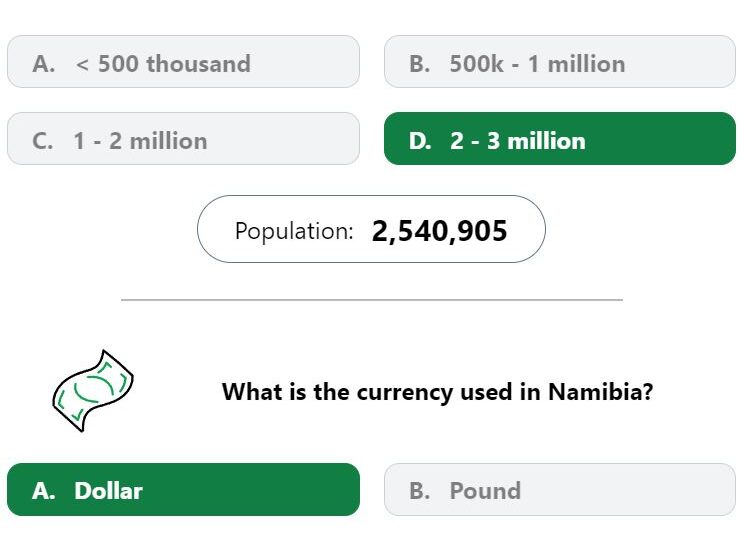745x536 pixels.
Task: Select the highlighted '2 - 3 million' answer
Action: pos(560,139)
